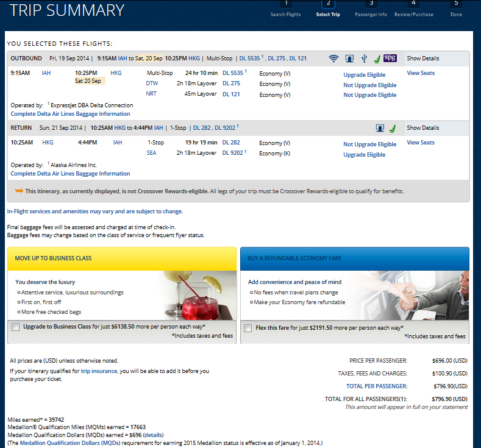Expand Show Details for the return flight
This screenshot has height=448, width=481.
pos(422,128)
